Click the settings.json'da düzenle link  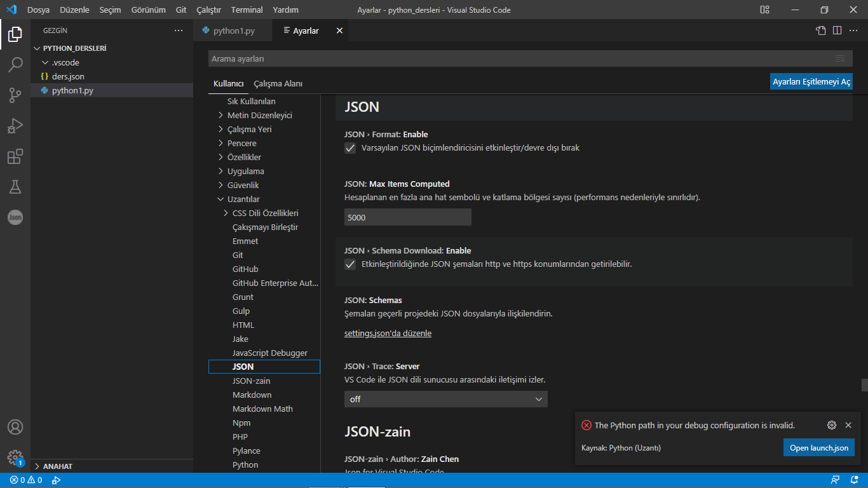[388, 334]
